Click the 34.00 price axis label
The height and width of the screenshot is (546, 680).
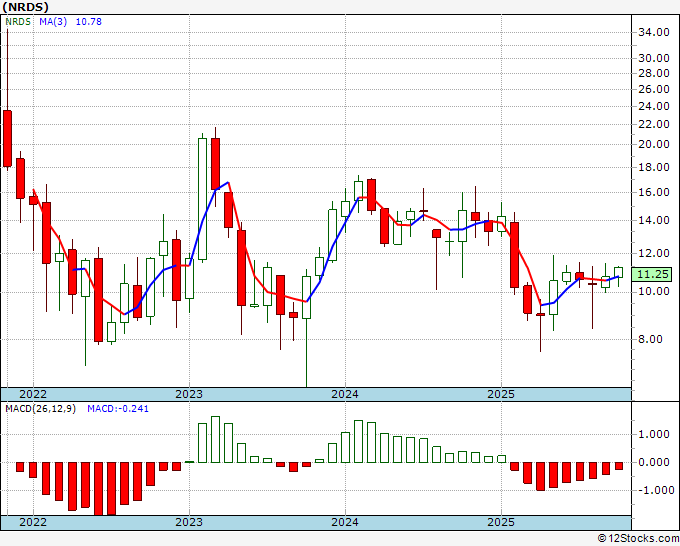(654, 32)
